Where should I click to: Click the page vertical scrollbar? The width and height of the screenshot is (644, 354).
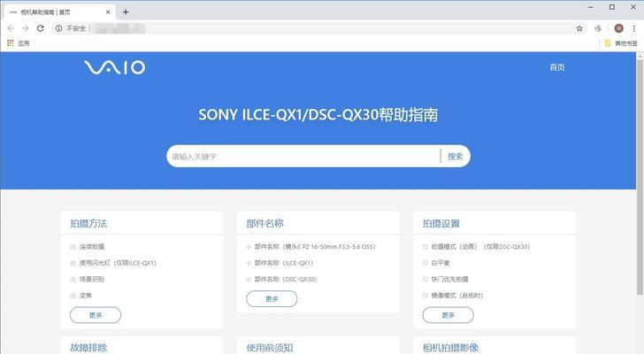pos(640,177)
